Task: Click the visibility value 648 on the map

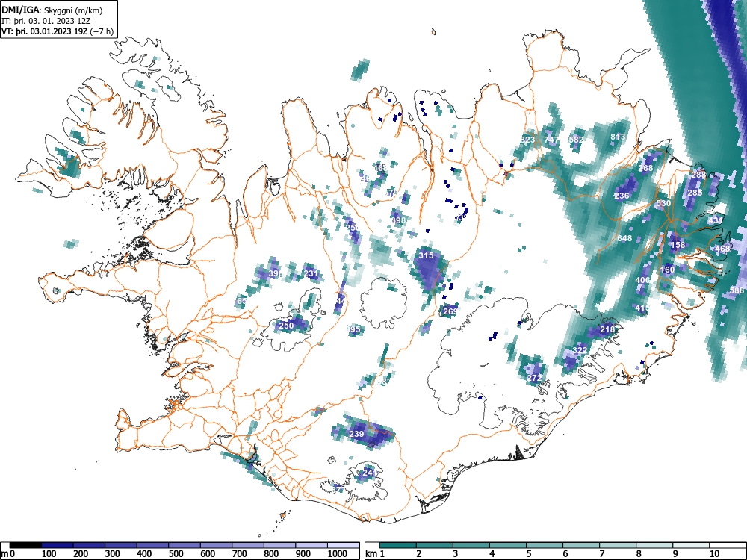Action: click(x=624, y=238)
